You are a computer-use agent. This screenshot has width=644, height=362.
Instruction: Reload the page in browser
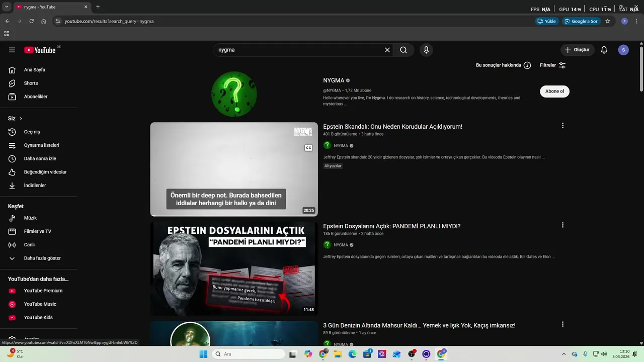(31, 21)
